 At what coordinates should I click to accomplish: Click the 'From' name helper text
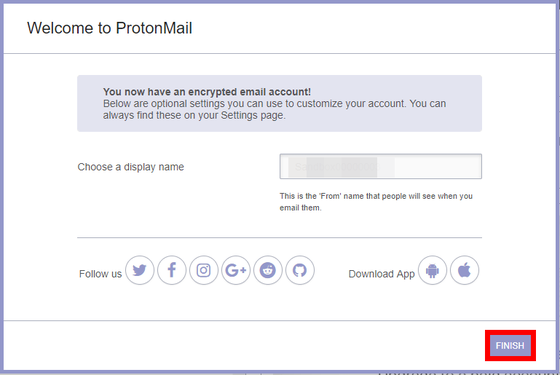[x=376, y=202]
